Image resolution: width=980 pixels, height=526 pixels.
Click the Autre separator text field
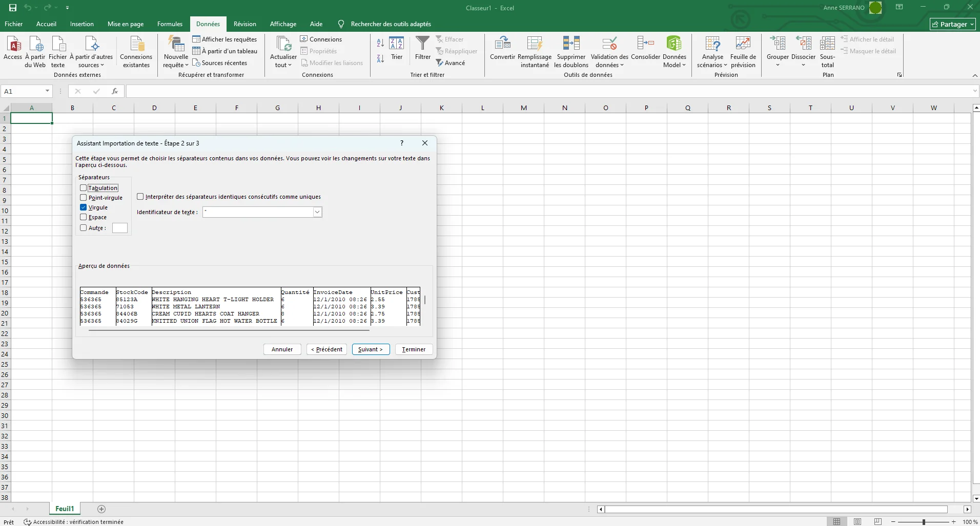point(120,228)
